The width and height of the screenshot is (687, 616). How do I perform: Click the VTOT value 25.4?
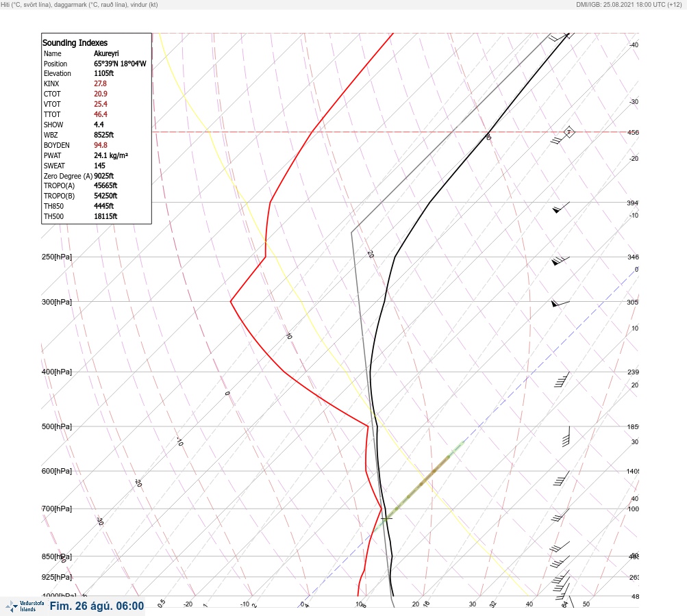(x=100, y=104)
